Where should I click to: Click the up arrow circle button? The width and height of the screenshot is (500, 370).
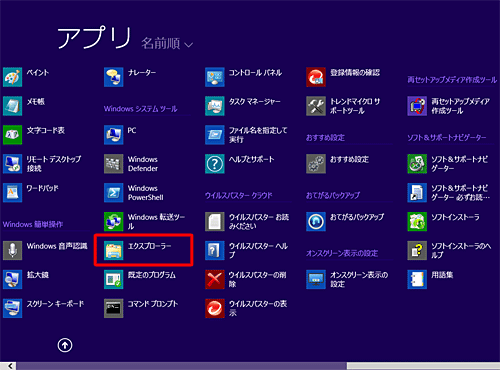pos(65,345)
